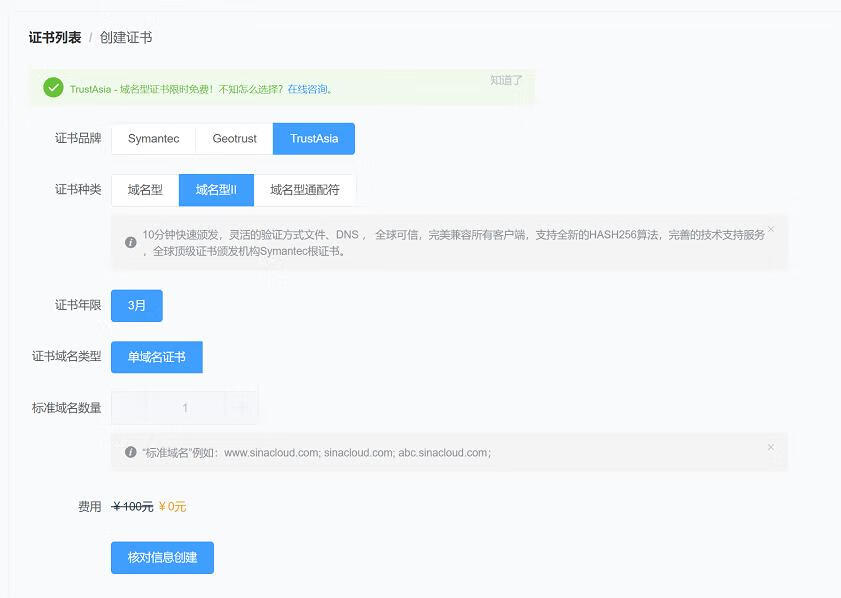Click info icon in certificate description box
841x598 pixels.
pyautogui.click(x=130, y=242)
